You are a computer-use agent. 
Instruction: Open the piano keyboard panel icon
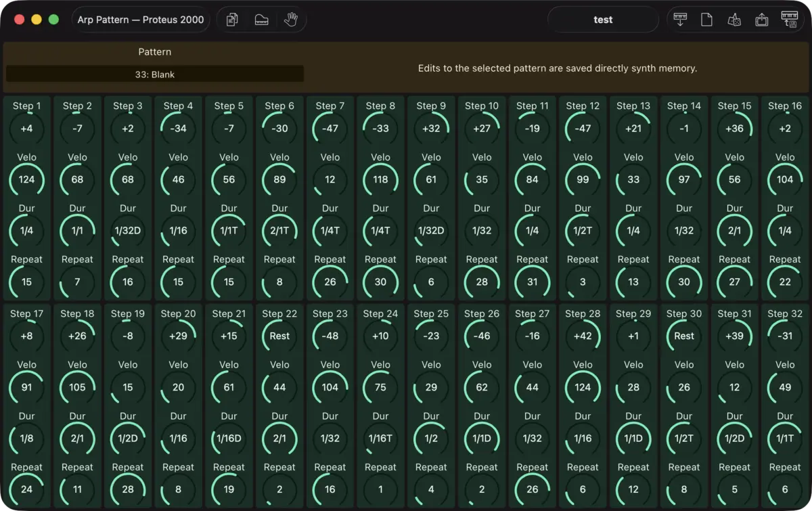(262, 20)
